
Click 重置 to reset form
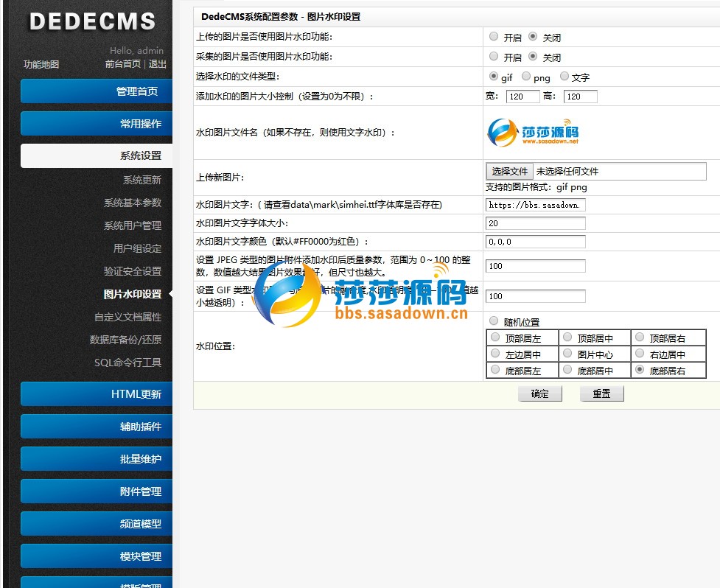601,393
